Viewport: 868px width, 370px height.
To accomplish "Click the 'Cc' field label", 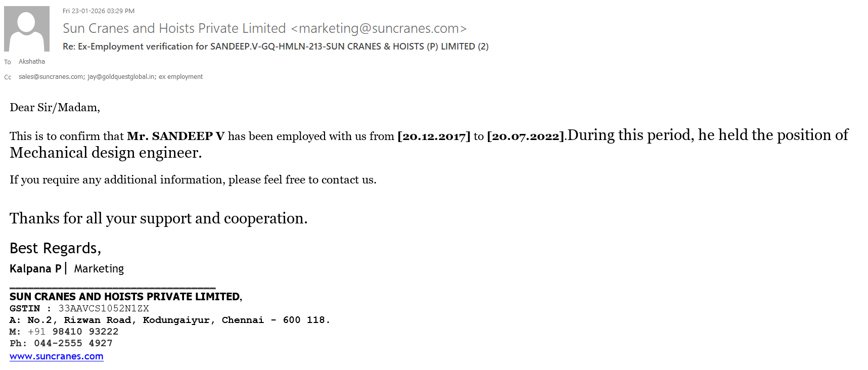I will coord(8,77).
